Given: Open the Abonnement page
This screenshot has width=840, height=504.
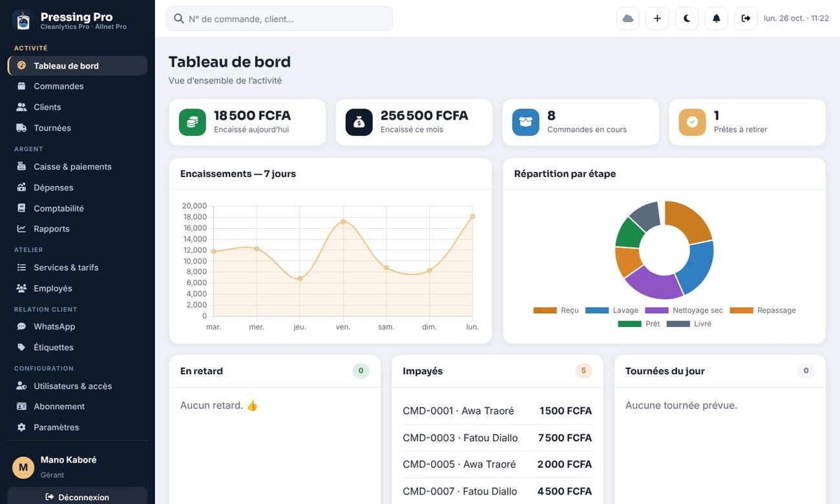Looking at the screenshot, I should coord(78,406).
